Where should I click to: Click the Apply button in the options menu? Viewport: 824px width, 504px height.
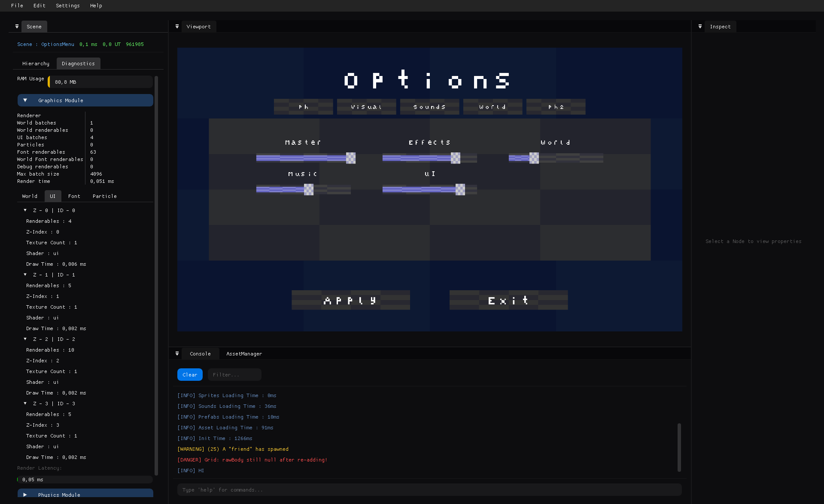click(350, 300)
